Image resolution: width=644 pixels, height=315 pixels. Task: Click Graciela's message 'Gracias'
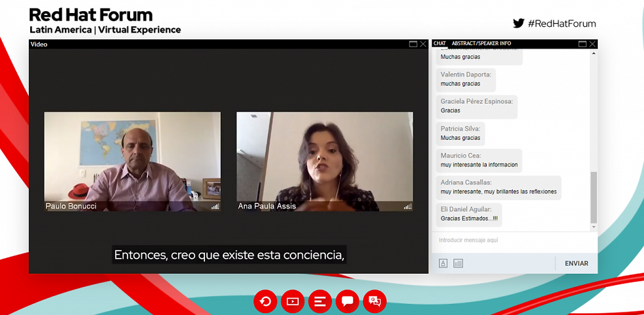(451, 111)
